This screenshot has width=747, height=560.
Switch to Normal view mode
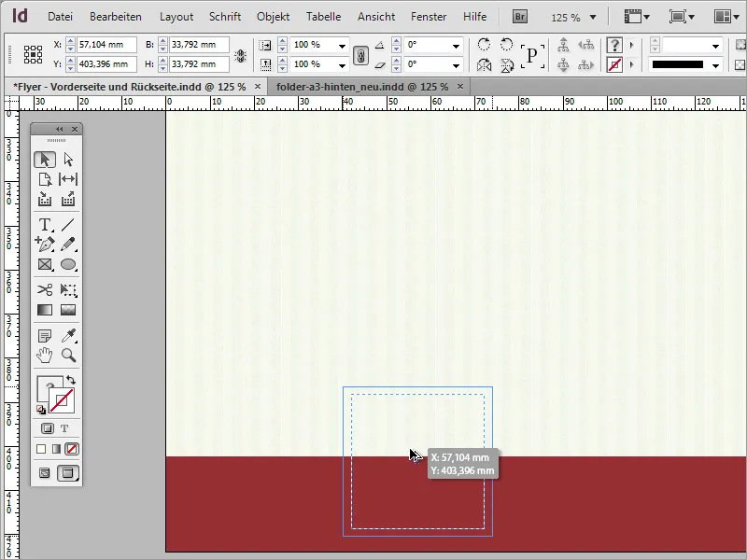tap(44, 473)
